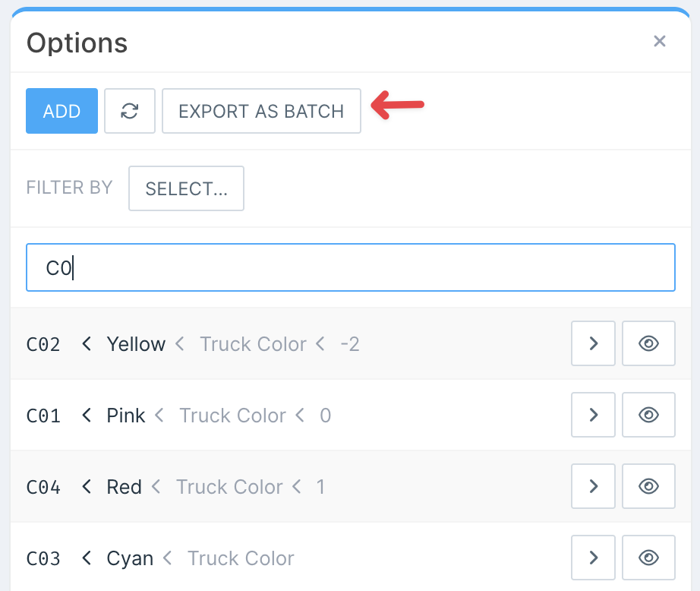
Task: Open C03 Cyan with right arrow button
Action: tap(593, 558)
